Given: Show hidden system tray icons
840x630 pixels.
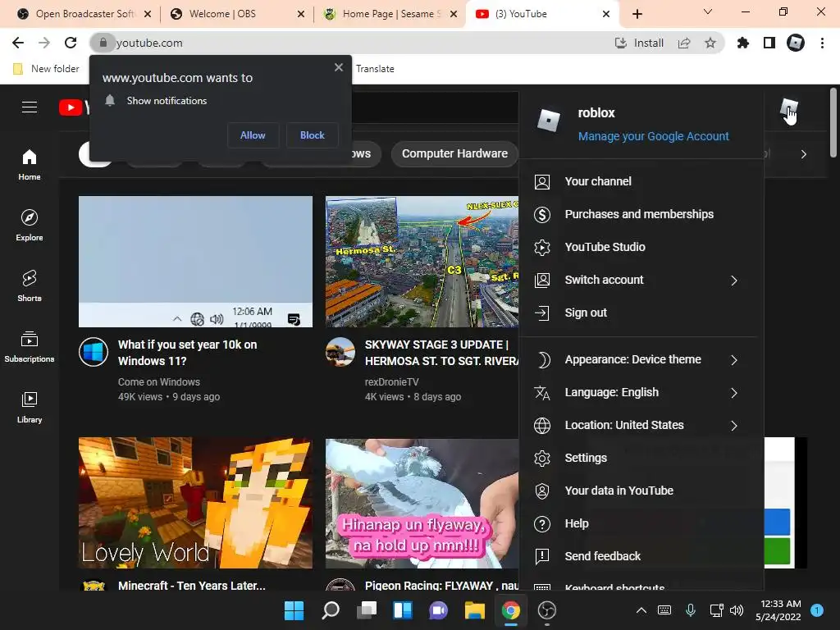Looking at the screenshot, I should (x=641, y=610).
